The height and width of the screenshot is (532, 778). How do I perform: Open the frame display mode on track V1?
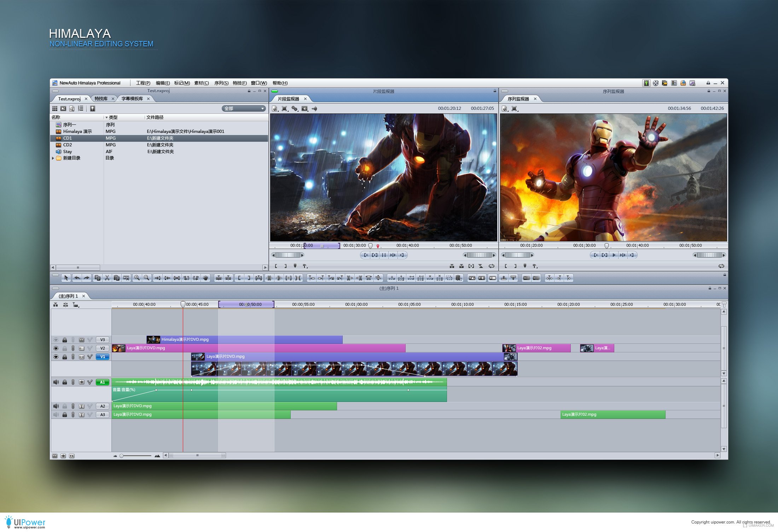click(82, 357)
